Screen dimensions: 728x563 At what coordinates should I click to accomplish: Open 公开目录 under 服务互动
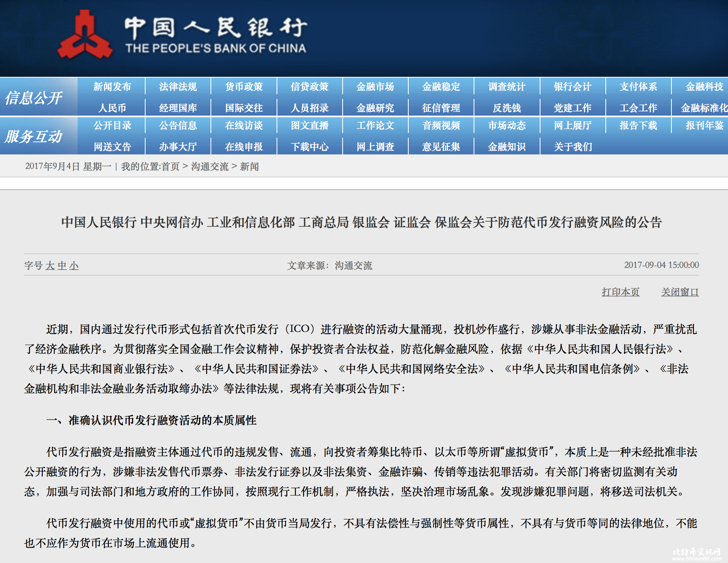[x=112, y=126]
